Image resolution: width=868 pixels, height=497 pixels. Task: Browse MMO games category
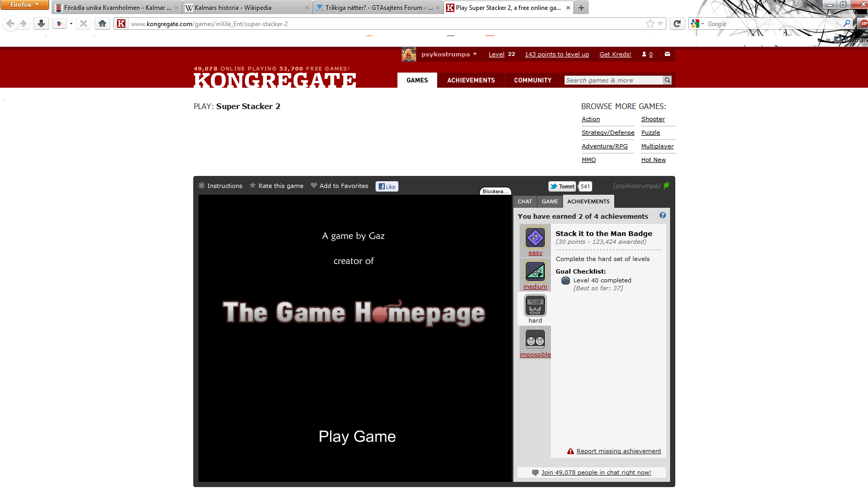point(589,160)
